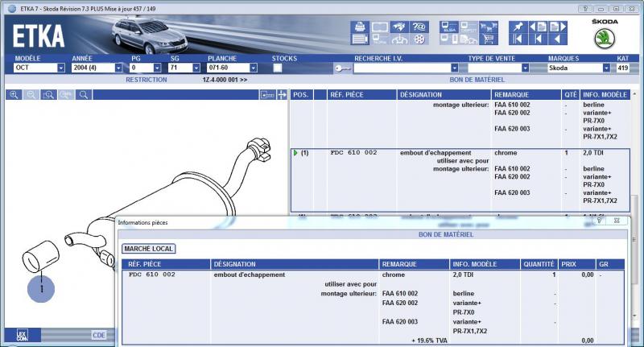Image resolution: width=644 pixels, height=347 pixels.
Task: Jump to first entry navigation icon
Action: 518,39
